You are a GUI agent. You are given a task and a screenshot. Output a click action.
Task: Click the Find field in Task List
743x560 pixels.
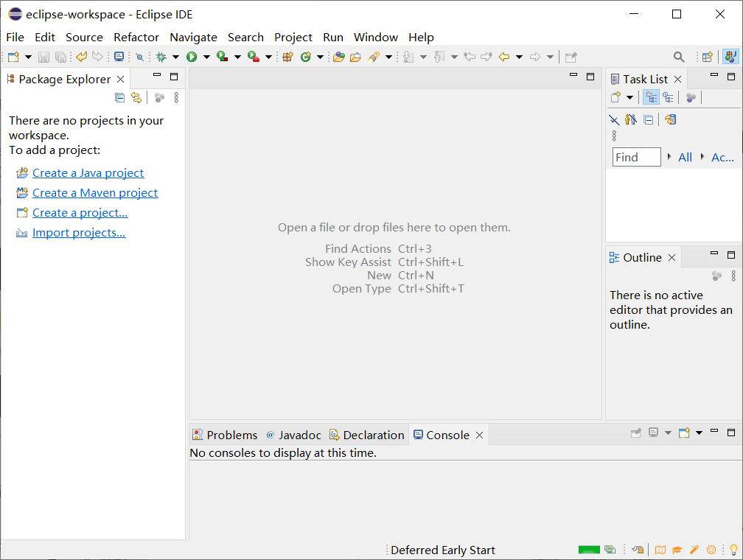coord(636,157)
